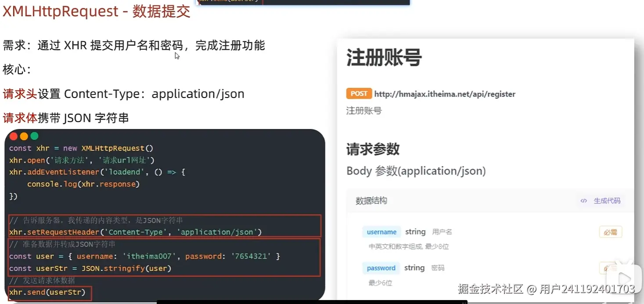Click the xhr.send(userStr) code line
Image resolution: width=644 pixels, height=304 pixels.
tap(47, 292)
